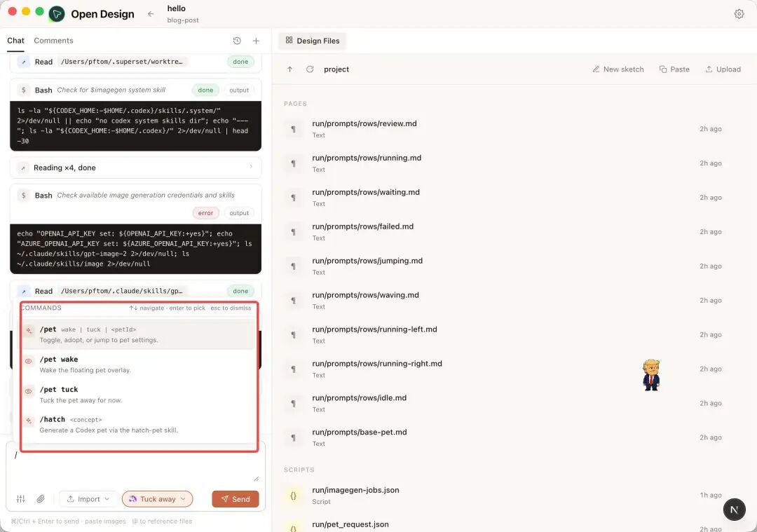Viewport: 757px width, 532px height.
Task: Open the Tuck away dropdown
Action: pyautogui.click(x=158, y=498)
